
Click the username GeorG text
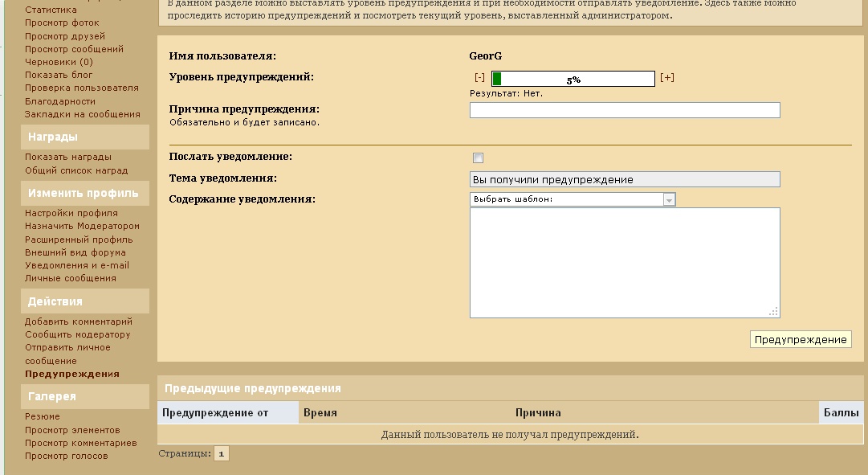(486, 56)
